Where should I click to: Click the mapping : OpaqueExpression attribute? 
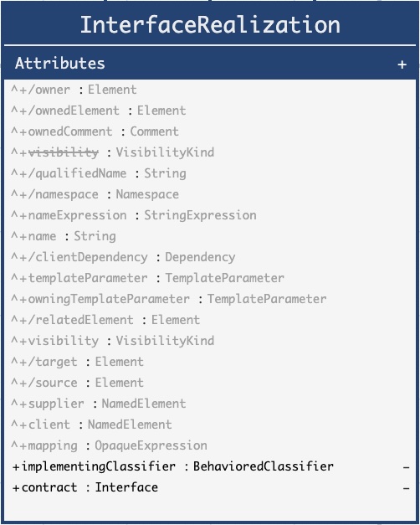point(109,445)
